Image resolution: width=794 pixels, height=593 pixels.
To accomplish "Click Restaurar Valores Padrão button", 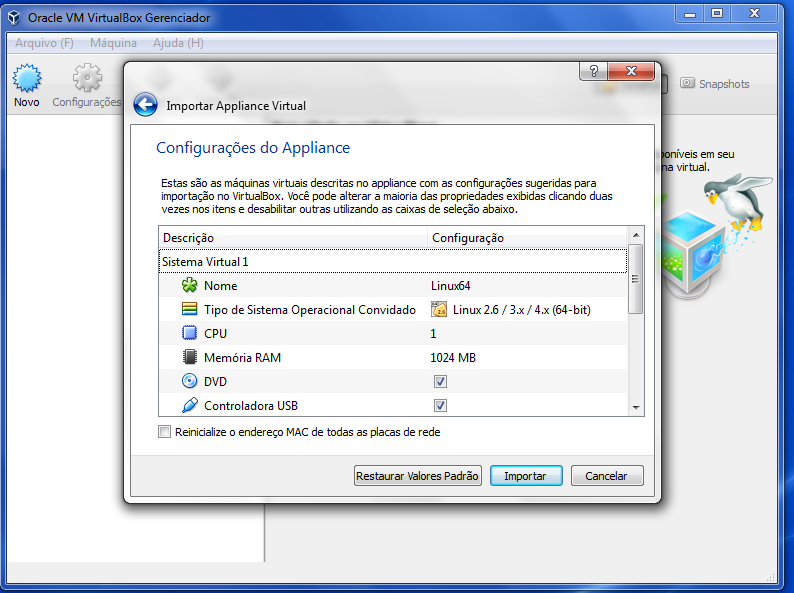I will pos(418,476).
